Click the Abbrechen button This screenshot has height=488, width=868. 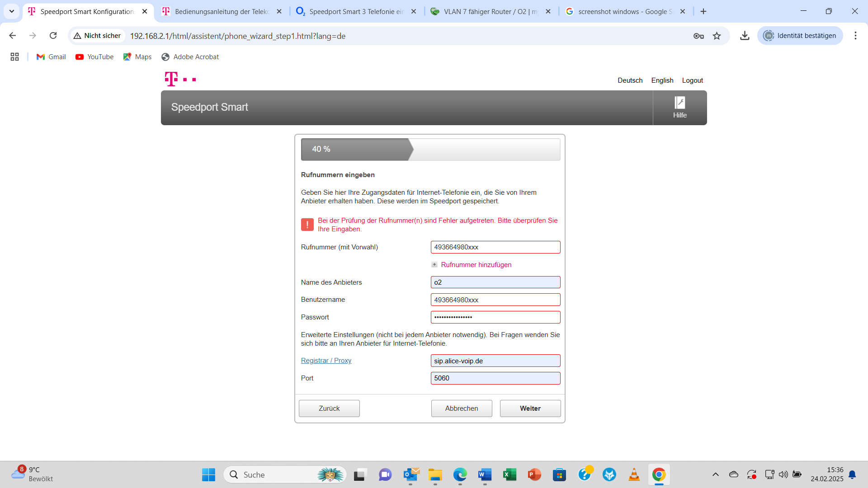[462, 408]
